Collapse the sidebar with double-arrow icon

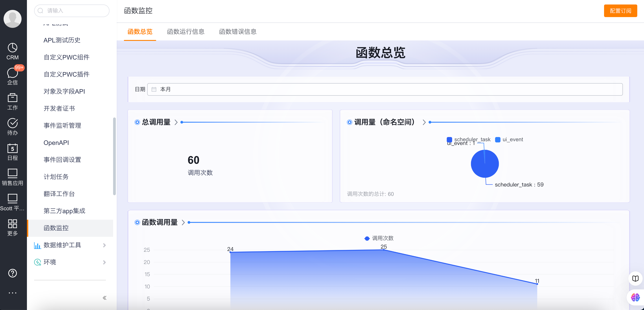click(105, 298)
